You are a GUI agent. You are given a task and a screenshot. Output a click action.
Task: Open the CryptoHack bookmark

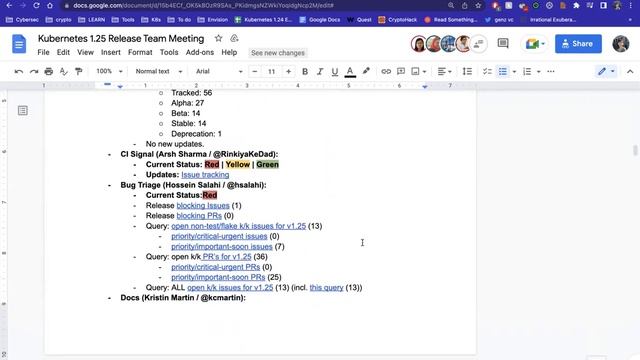point(398,20)
